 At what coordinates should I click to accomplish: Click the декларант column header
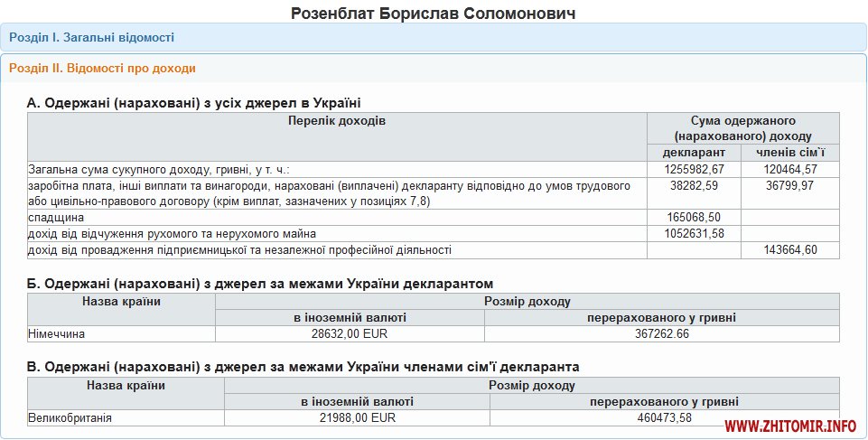694,152
